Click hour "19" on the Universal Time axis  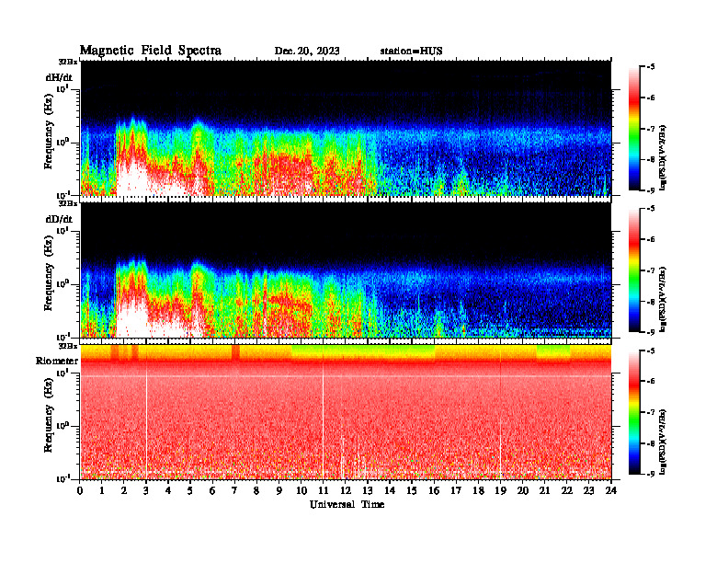(x=500, y=490)
